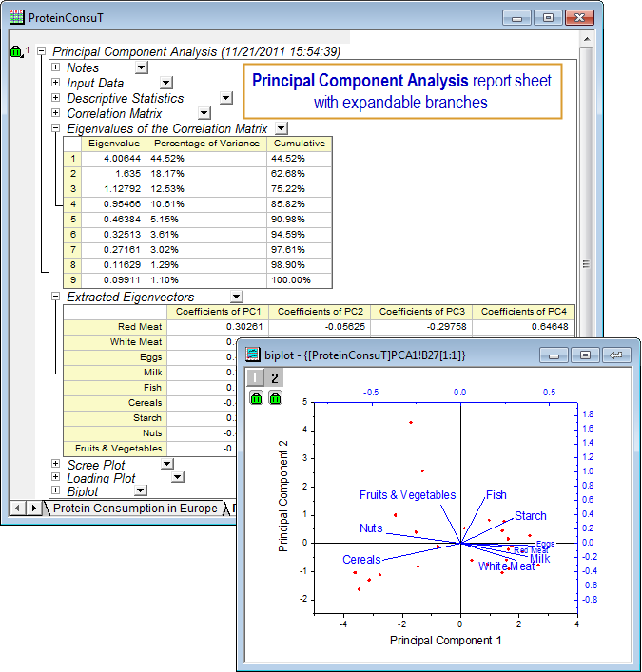The width and height of the screenshot is (642, 672).
Task: Select layer 1 icon in biplot window
Action: point(256,377)
